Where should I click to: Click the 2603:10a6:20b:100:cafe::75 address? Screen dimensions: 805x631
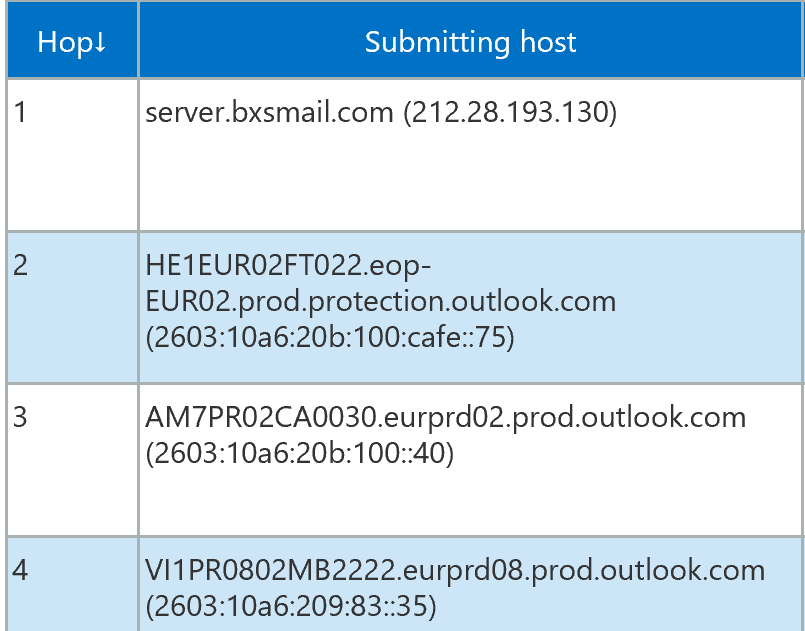click(330, 337)
